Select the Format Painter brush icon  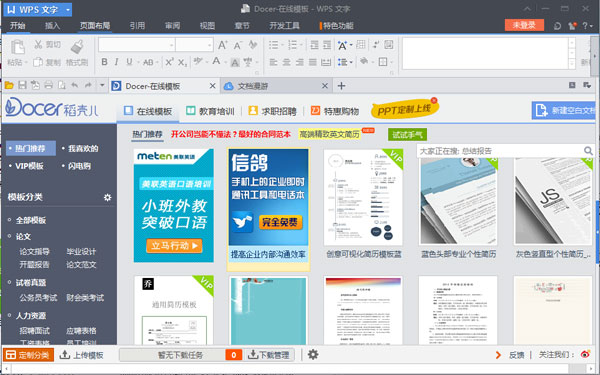click(x=77, y=46)
